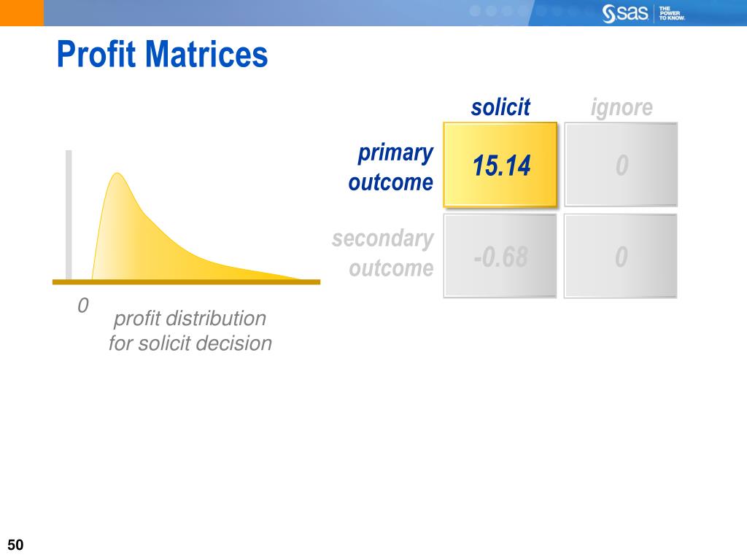Click the profit distribution caption text
This screenshot has height=560, width=747.
coord(190,330)
